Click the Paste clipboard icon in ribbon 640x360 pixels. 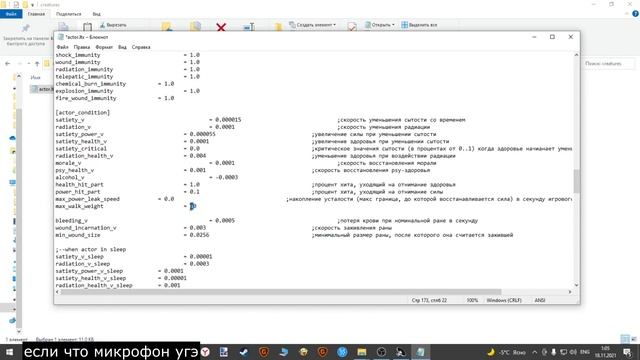(87, 27)
